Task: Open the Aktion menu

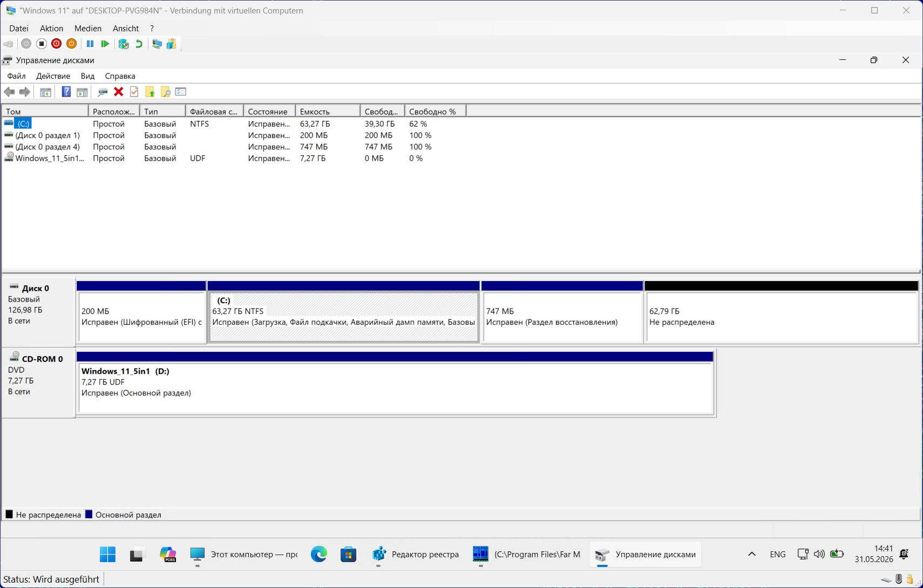Action: point(51,28)
